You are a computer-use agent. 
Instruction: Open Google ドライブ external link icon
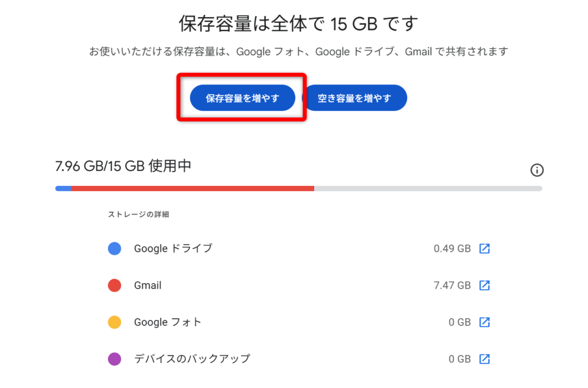click(x=485, y=249)
